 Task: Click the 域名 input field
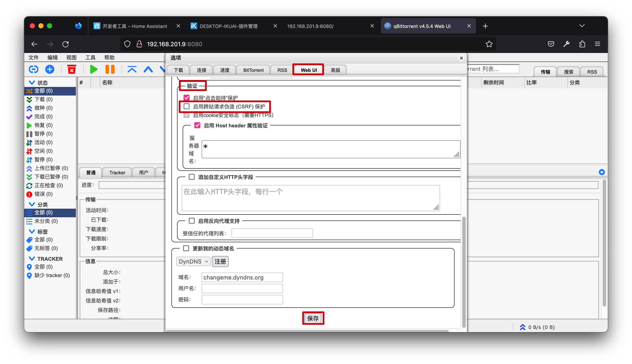click(x=242, y=278)
